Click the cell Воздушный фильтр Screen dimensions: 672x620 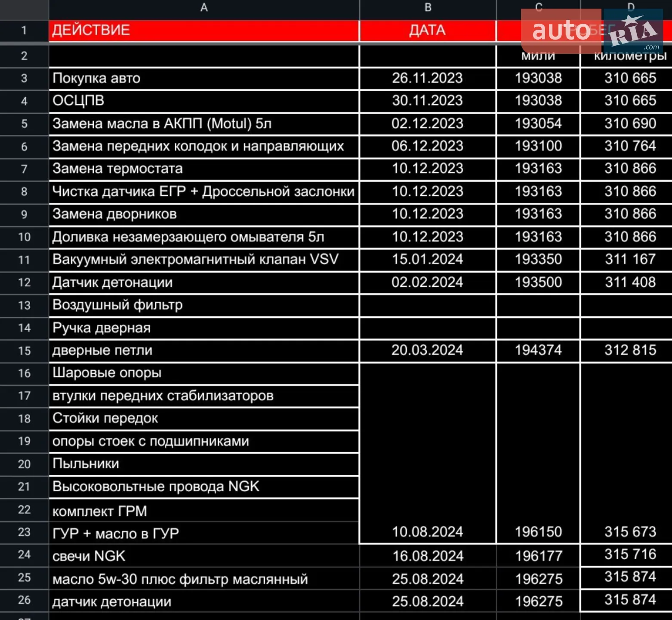pos(204,305)
